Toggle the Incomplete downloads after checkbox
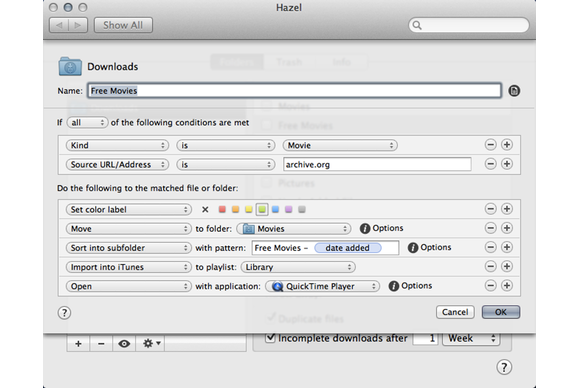The width and height of the screenshot is (580, 388). coord(270,337)
